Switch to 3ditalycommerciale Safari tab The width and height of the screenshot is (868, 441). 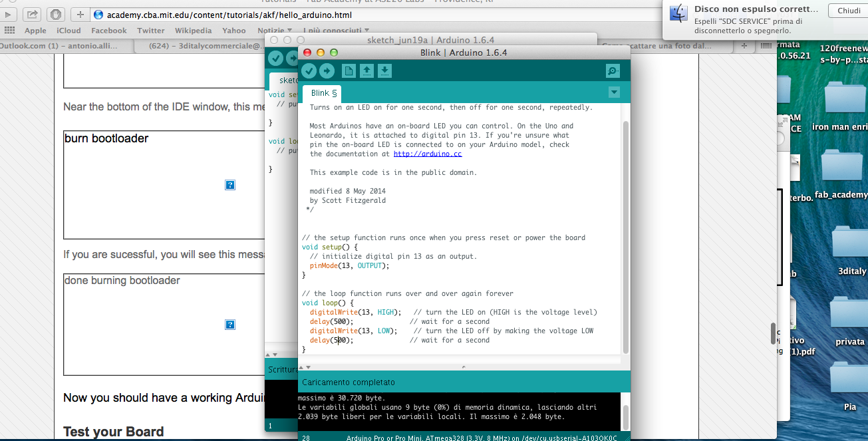(x=200, y=46)
